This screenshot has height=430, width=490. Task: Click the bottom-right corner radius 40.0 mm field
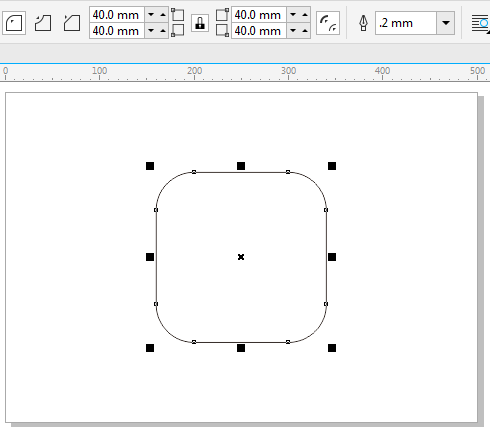259,31
